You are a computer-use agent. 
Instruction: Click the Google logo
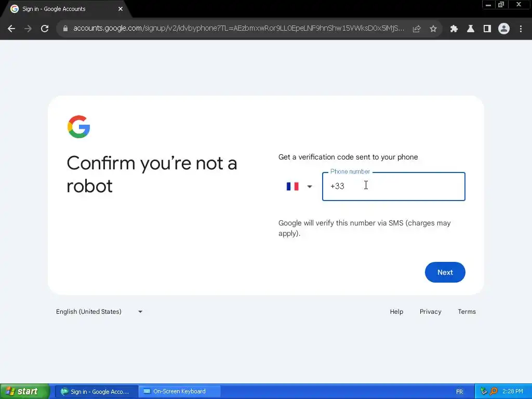(x=79, y=127)
